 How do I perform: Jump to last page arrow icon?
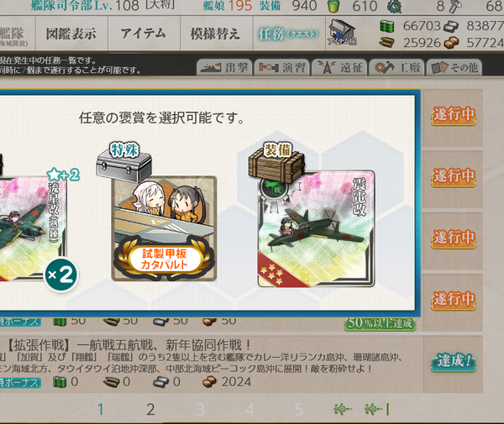click(377, 409)
